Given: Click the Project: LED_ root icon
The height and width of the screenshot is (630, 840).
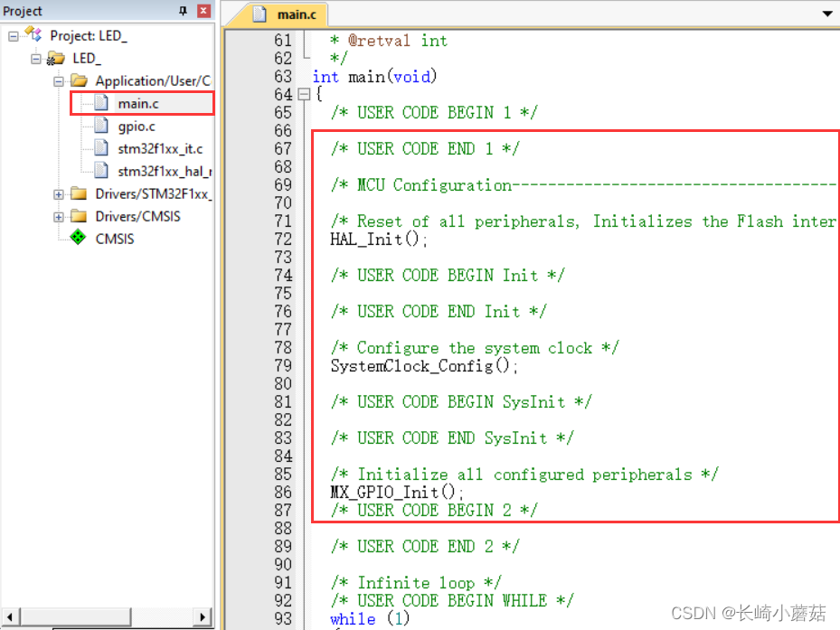Looking at the screenshot, I should (x=33, y=34).
